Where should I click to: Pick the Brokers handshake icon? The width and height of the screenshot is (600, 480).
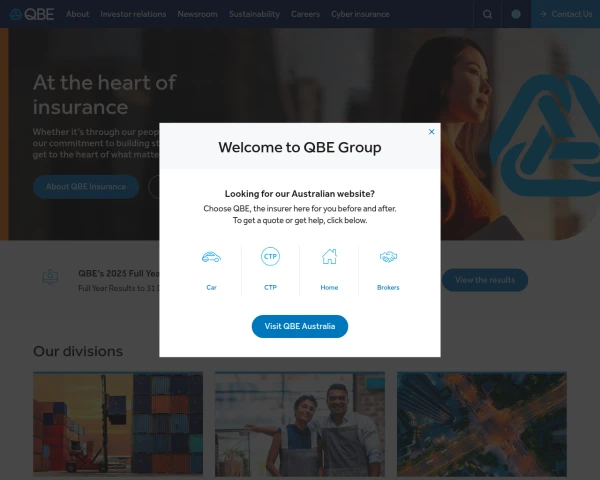388,256
